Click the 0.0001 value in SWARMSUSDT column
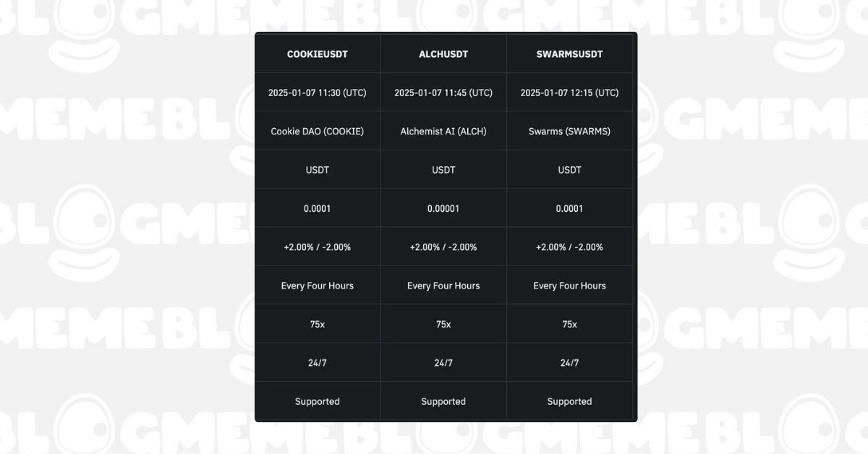Image resolution: width=868 pixels, height=454 pixels. pyautogui.click(x=569, y=209)
